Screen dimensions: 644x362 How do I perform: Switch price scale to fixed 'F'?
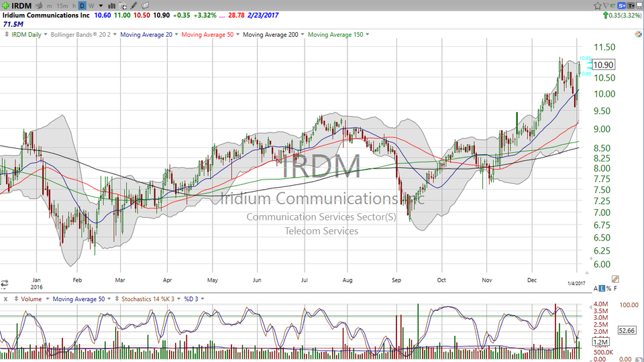click(615, 288)
